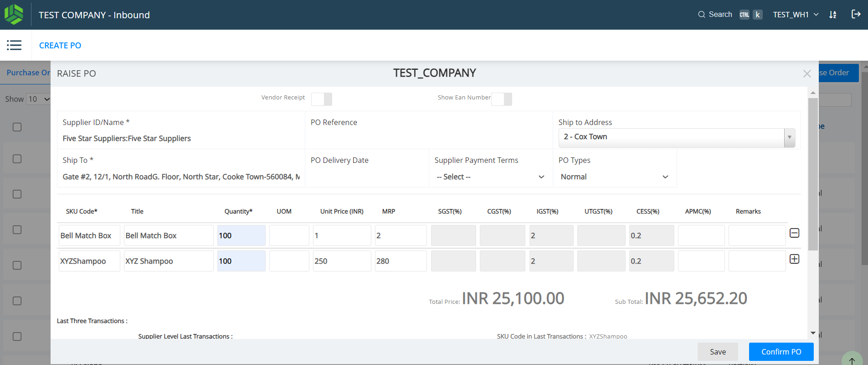
Task: Open the hamburger navigation menu
Action: pyautogui.click(x=14, y=45)
